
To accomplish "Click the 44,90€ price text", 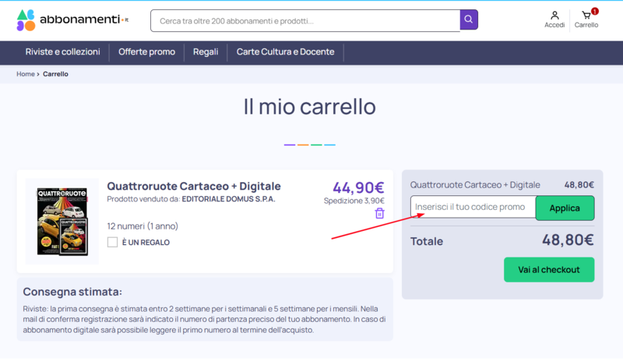I will click(x=358, y=187).
